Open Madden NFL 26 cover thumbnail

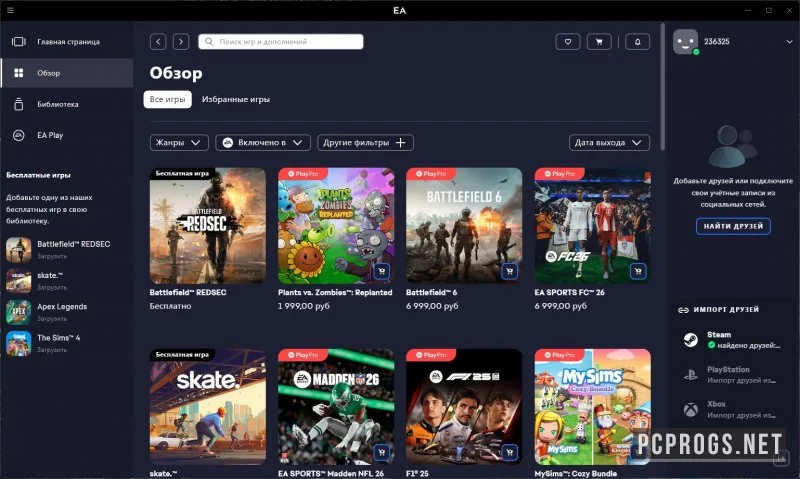(x=336, y=407)
